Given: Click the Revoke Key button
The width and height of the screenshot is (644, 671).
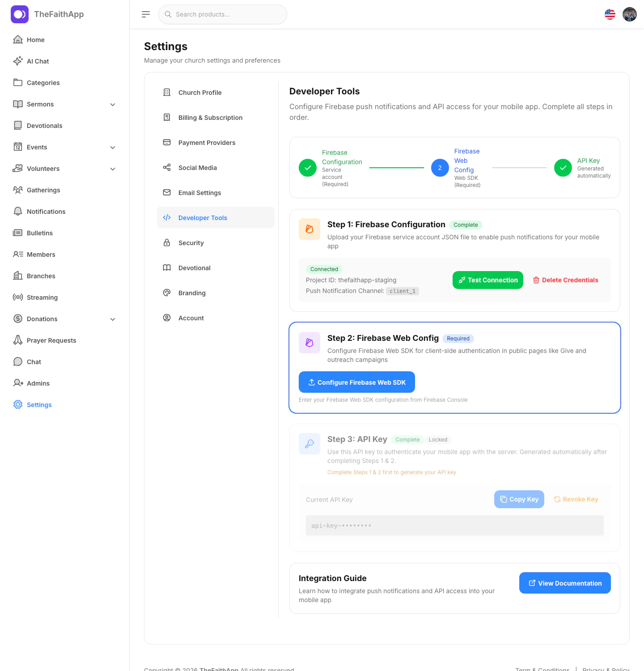Looking at the screenshot, I should click(x=576, y=499).
